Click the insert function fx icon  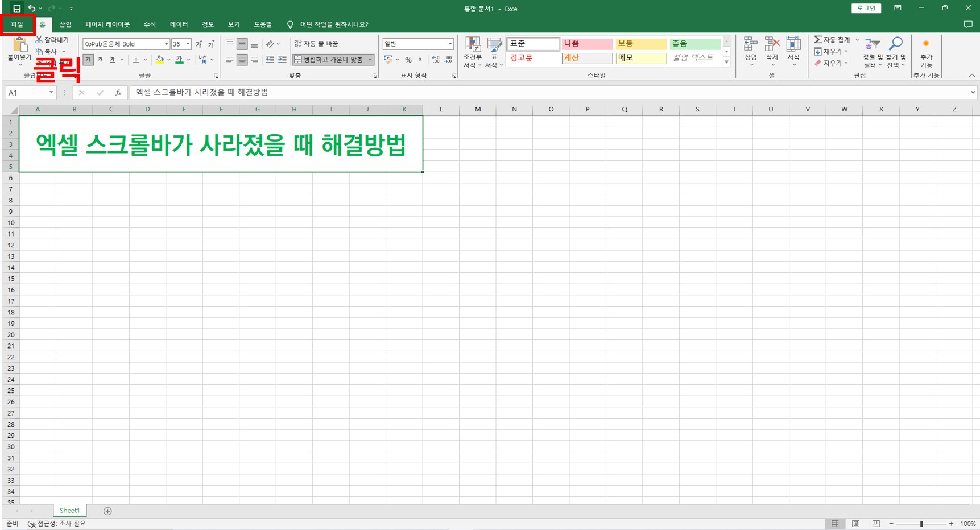coord(118,93)
